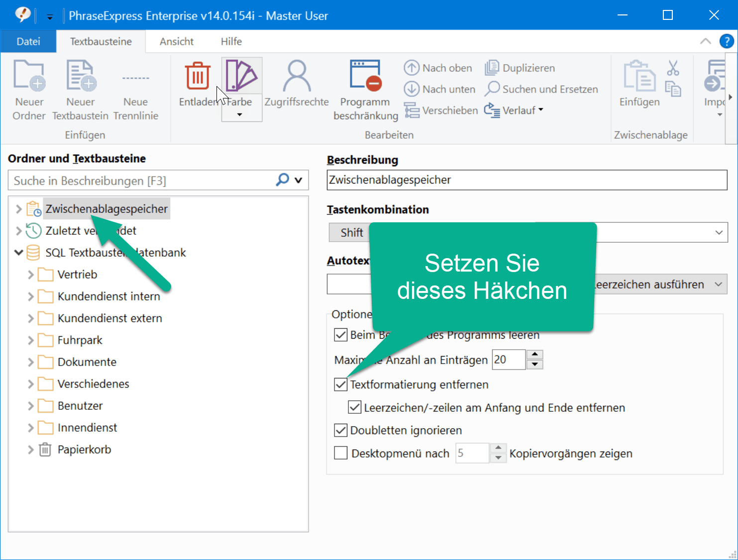Expand the Kundendienst intern folder
Image resolution: width=738 pixels, height=560 pixels.
[x=30, y=296]
